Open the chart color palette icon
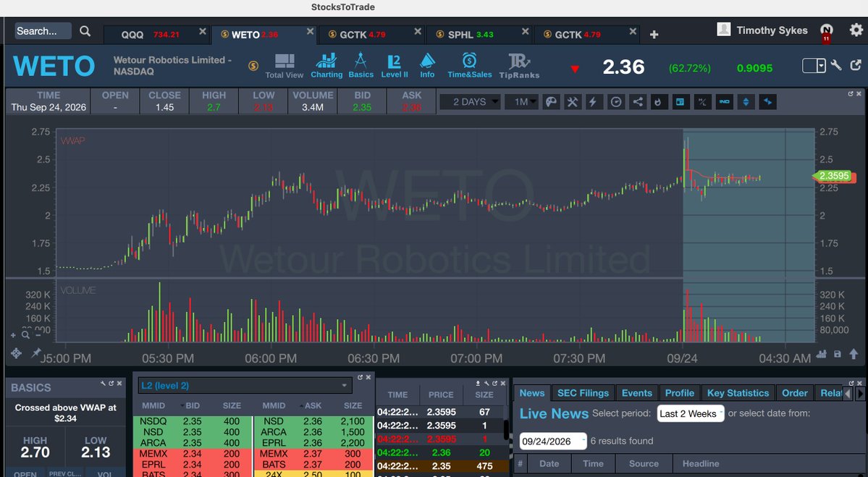 pos(551,102)
